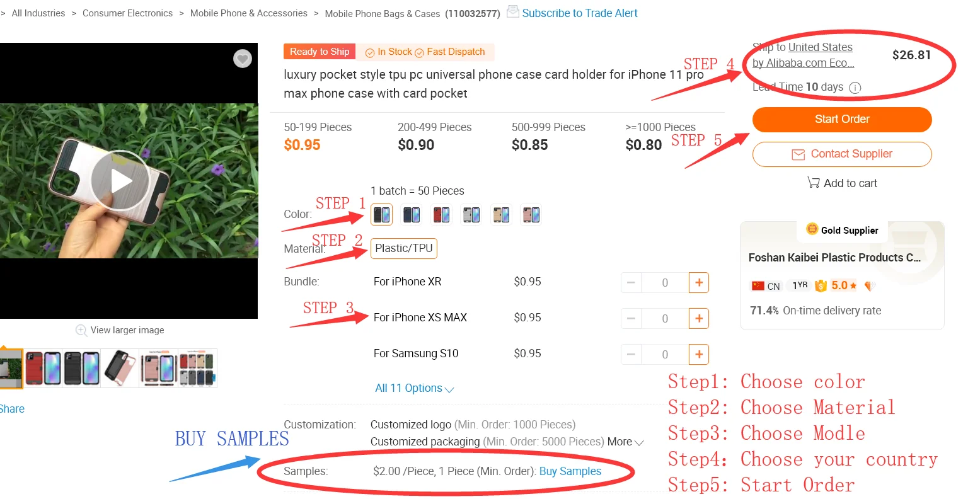The height and width of the screenshot is (499, 980).
Task: Increase quantity for Samsung S10
Action: [x=699, y=355]
